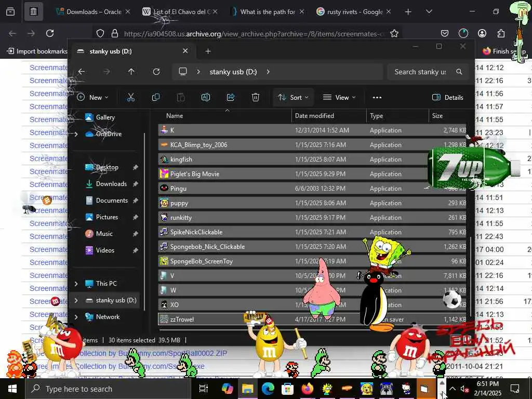This screenshot has width=532, height=399.
Task: Click the Copy icon in Explorer toolbar
Action: [156, 98]
